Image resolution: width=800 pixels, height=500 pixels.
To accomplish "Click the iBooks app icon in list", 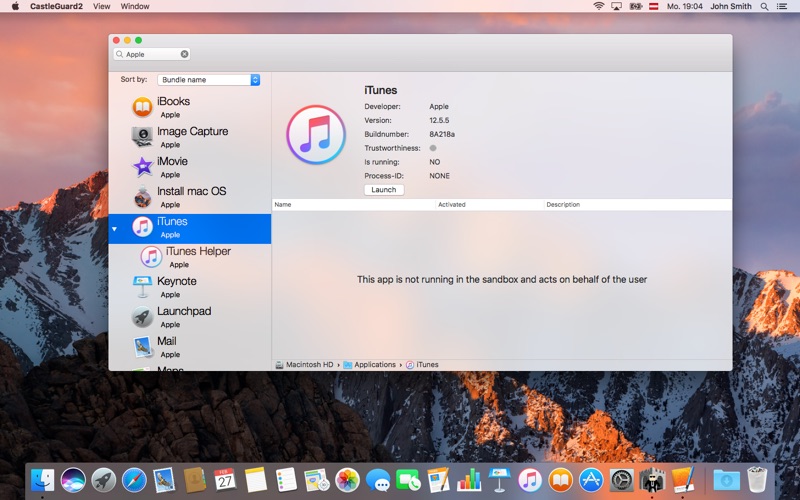I will pyautogui.click(x=142, y=107).
